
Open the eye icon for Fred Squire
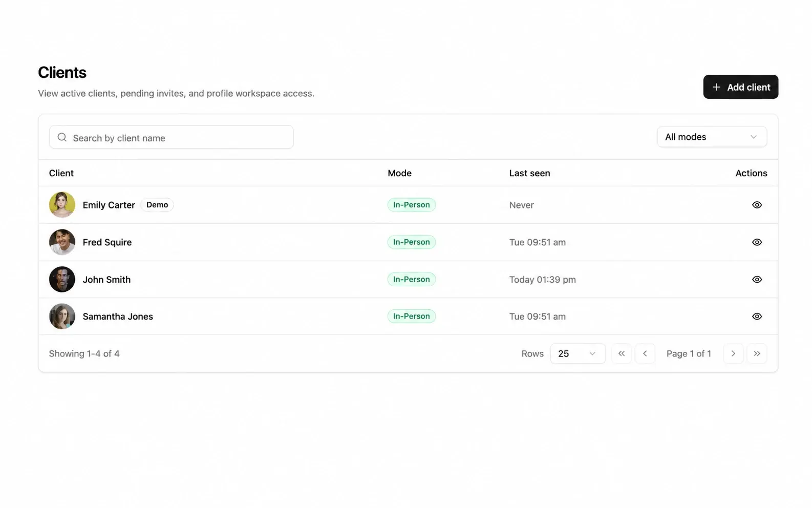point(757,242)
